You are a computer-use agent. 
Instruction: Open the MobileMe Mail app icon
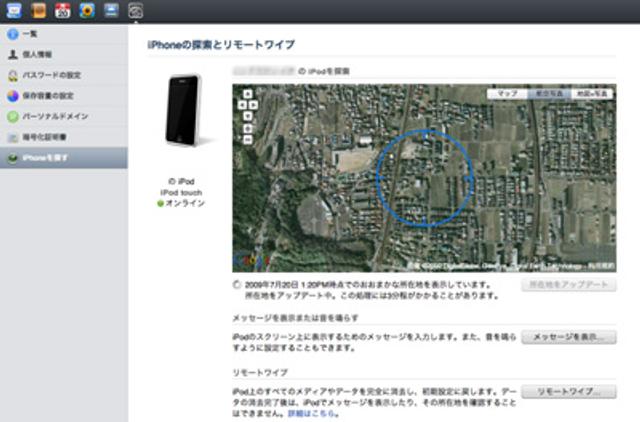pos(13,10)
